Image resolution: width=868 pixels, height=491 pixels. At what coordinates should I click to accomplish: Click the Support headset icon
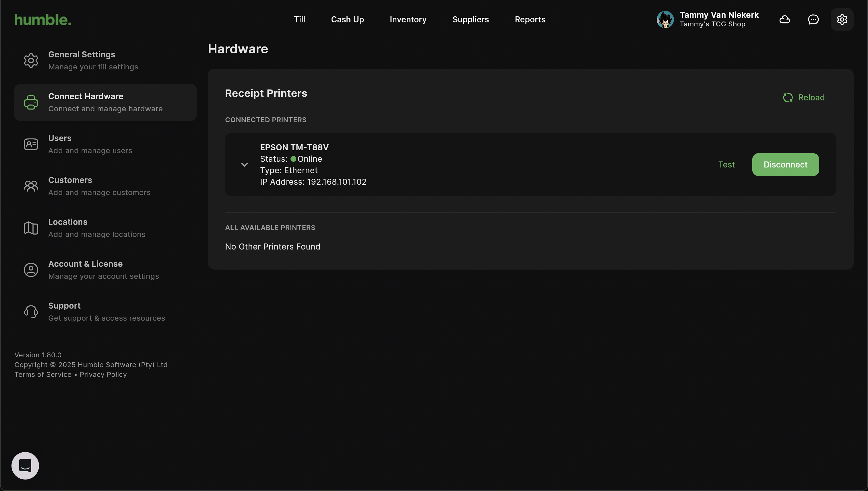pos(31,311)
